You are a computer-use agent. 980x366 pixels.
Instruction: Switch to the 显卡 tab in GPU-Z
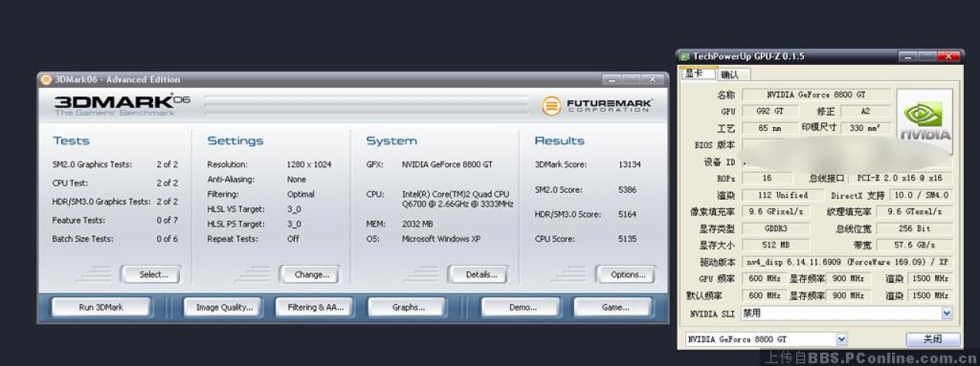[697, 74]
